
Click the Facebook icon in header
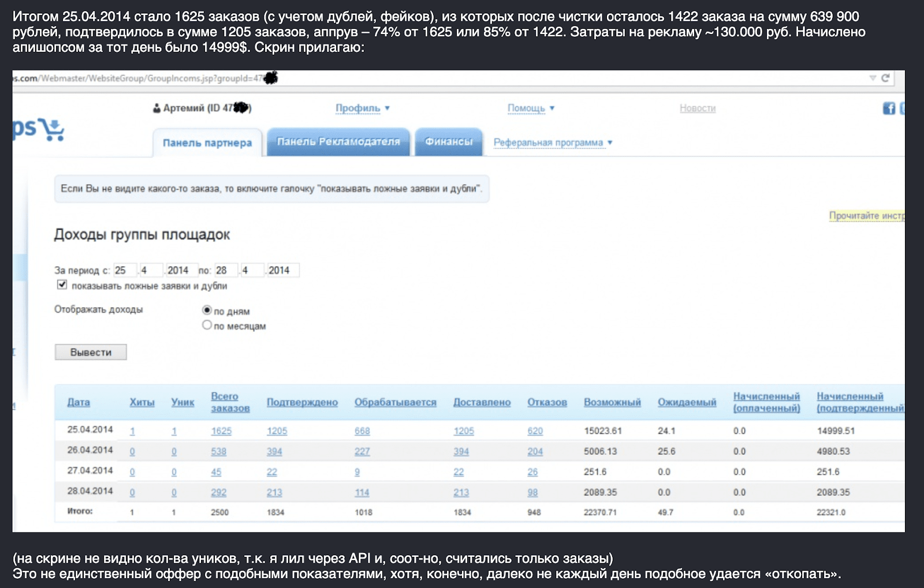click(889, 108)
